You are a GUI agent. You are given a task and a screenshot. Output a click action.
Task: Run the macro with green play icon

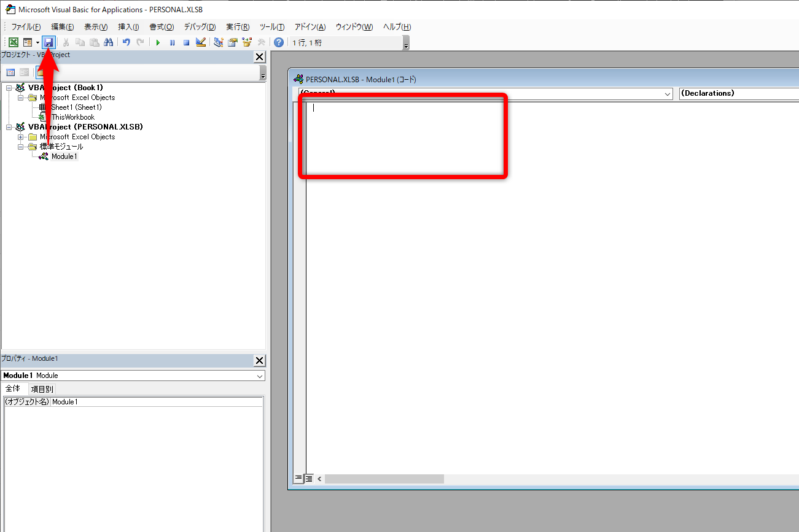[158, 42]
